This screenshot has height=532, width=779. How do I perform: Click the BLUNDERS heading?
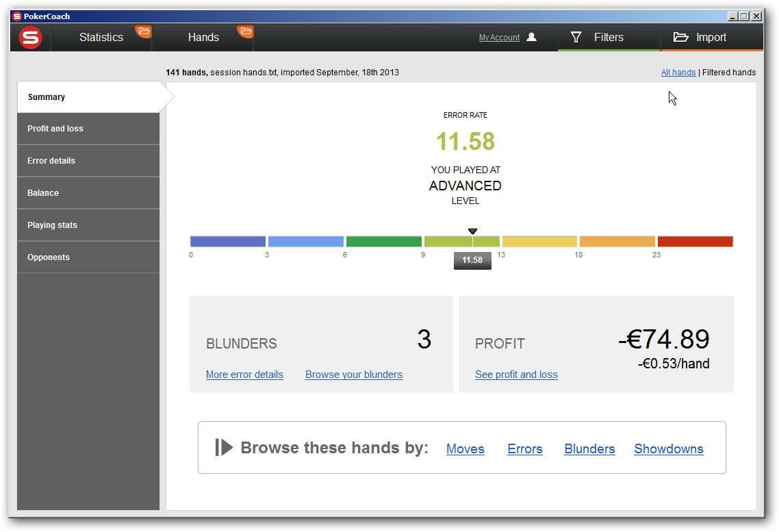[242, 343]
